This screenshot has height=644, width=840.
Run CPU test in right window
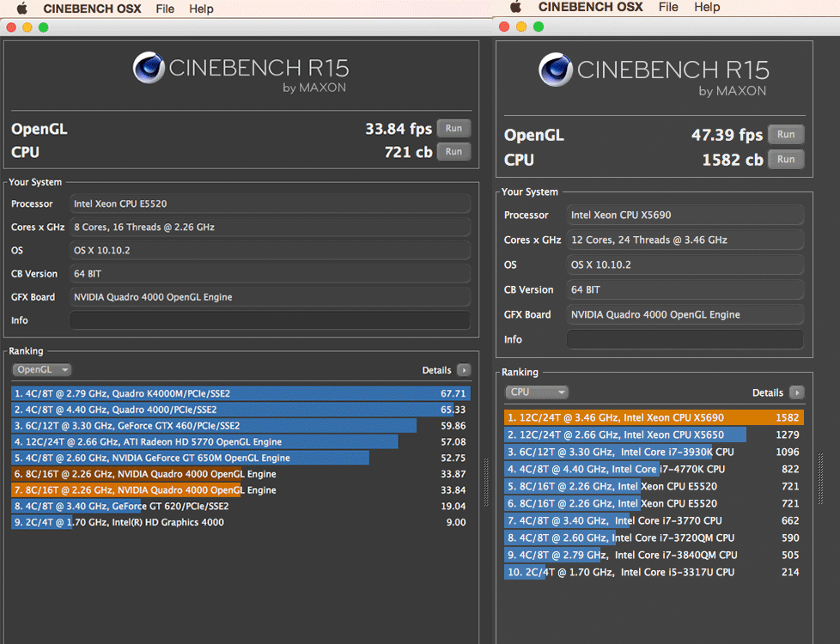click(x=786, y=159)
